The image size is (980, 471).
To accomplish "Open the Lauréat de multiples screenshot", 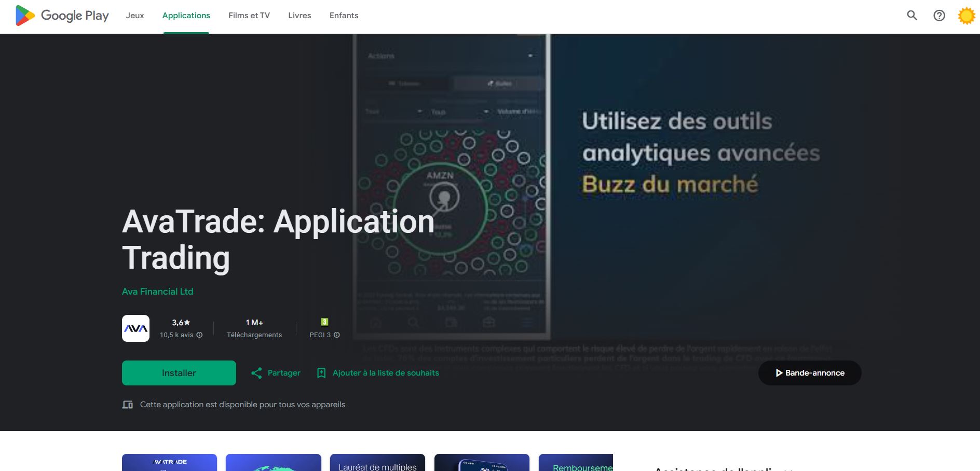I will pyautogui.click(x=377, y=462).
